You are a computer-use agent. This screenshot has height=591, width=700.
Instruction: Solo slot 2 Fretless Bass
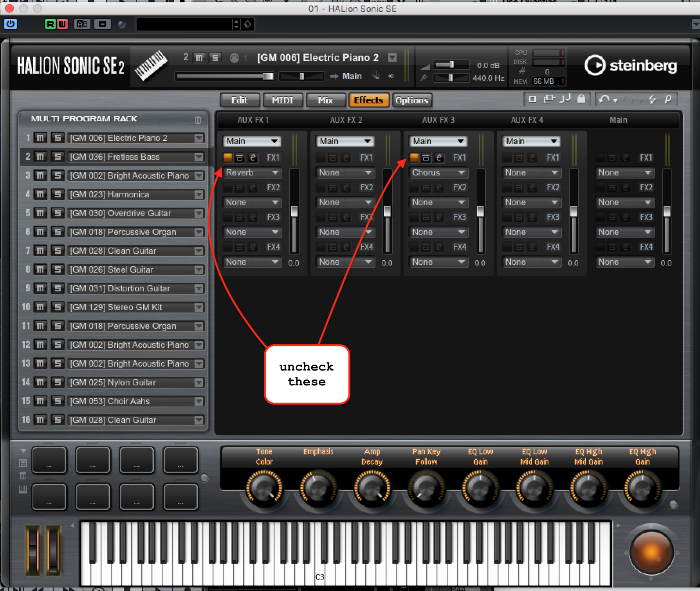click(58, 157)
